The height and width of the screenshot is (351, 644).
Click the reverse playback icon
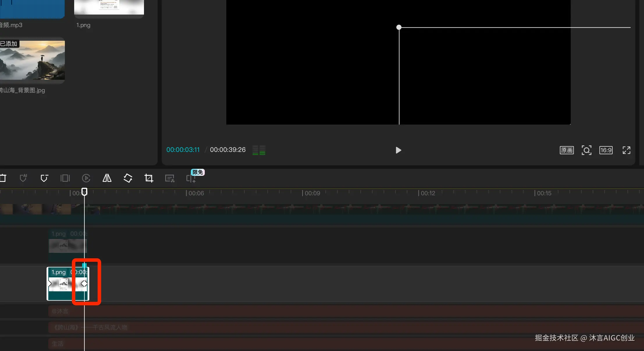coord(86,178)
